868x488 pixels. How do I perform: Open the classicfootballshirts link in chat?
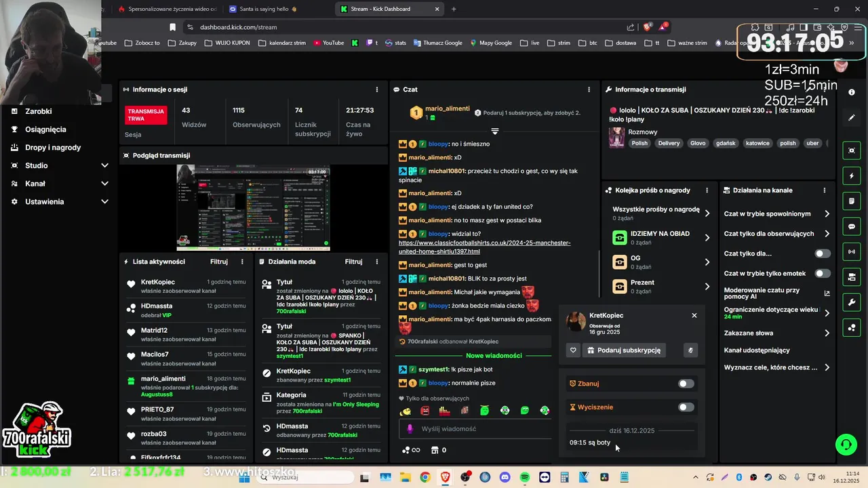pyautogui.click(x=484, y=247)
